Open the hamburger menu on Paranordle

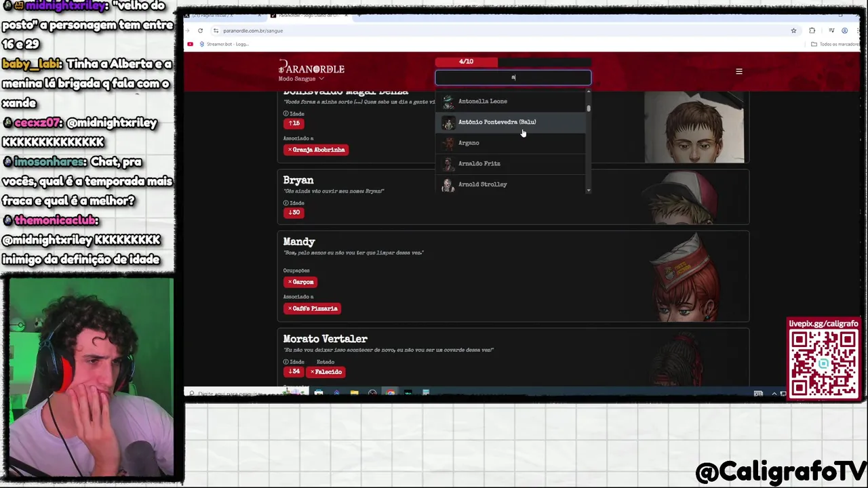[x=739, y=71]
